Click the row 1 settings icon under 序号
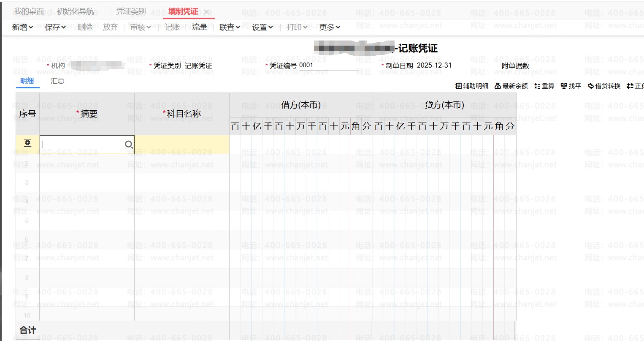The height and width of the screenshot is (341, 644). (27, 143)
